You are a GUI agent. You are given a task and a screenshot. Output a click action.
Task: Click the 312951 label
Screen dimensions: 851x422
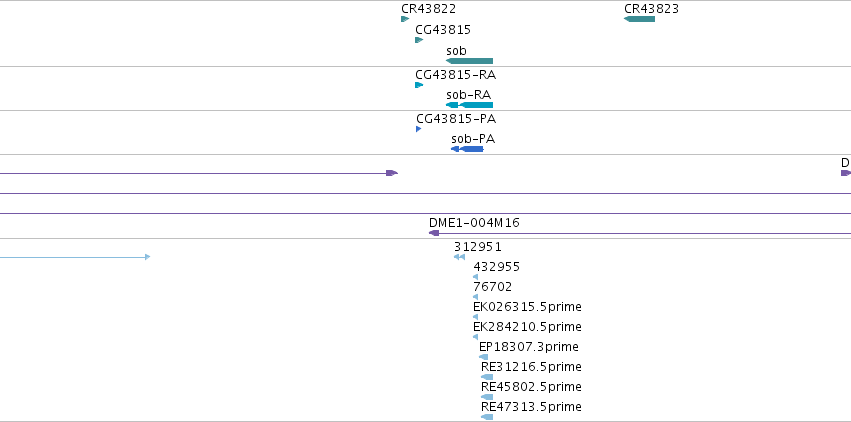click(x=478, y=247)
